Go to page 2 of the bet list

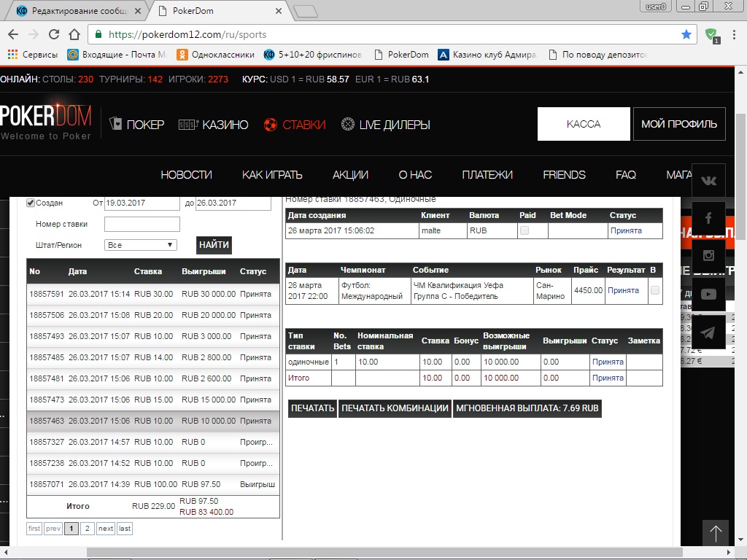88,529
